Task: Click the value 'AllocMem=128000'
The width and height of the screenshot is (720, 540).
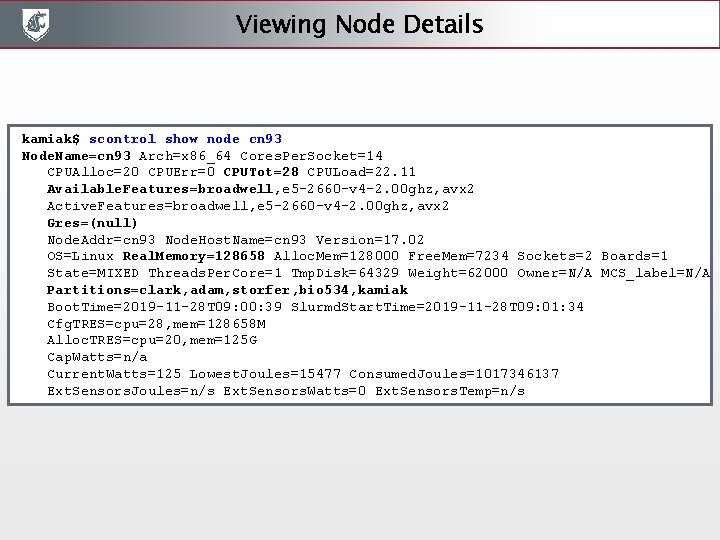Action: [336, 256]
